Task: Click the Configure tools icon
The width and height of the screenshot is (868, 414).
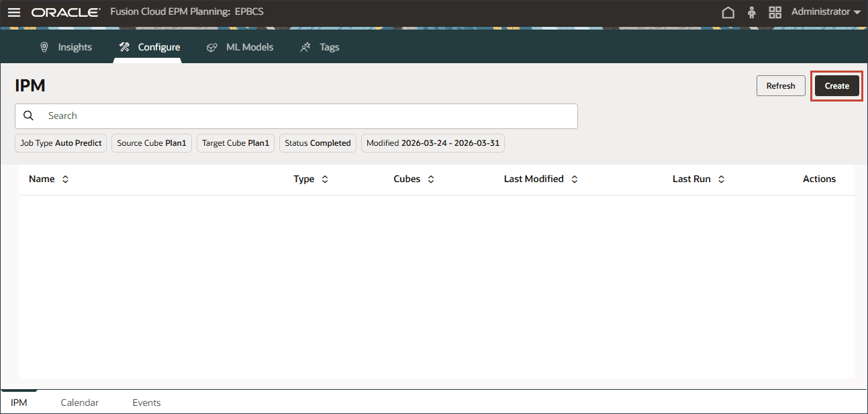Action: (124, 47)
